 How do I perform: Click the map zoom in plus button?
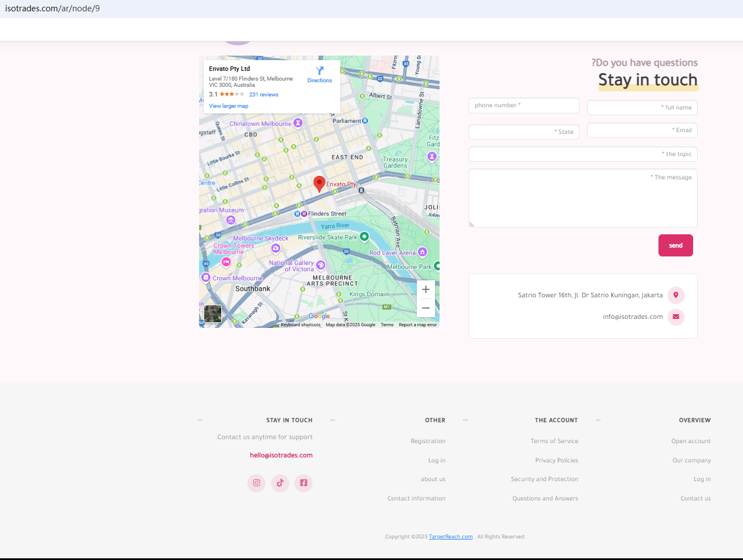pyautogui.click(x=426, y=289)
